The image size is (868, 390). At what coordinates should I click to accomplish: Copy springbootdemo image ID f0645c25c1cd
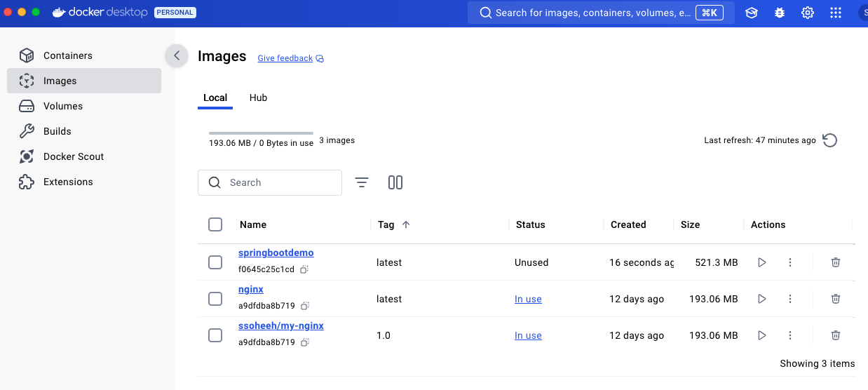tap(304, 269)
